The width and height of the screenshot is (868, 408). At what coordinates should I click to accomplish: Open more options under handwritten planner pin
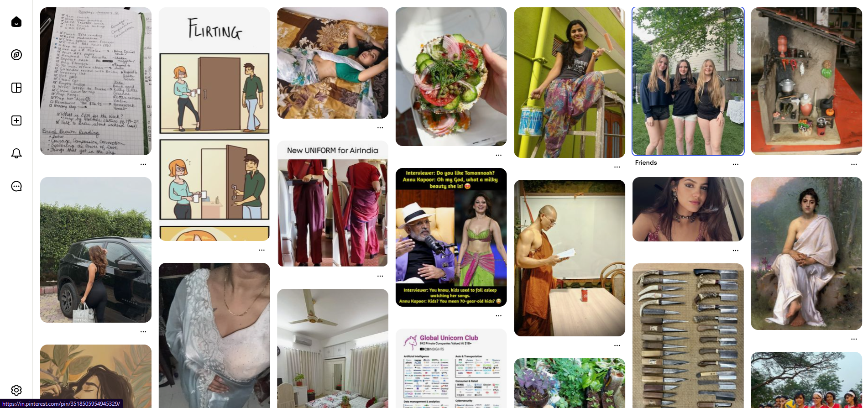(x=143, y=164)
